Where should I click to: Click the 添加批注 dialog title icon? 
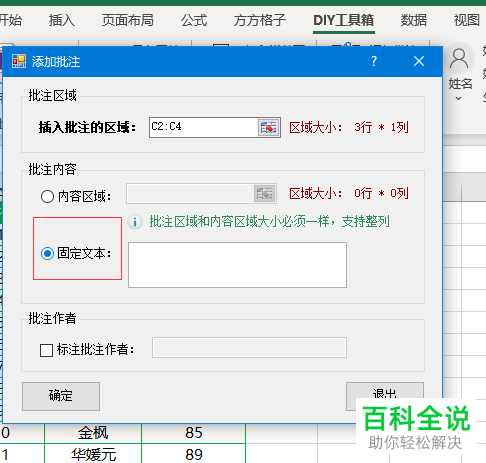pos(19,61)
